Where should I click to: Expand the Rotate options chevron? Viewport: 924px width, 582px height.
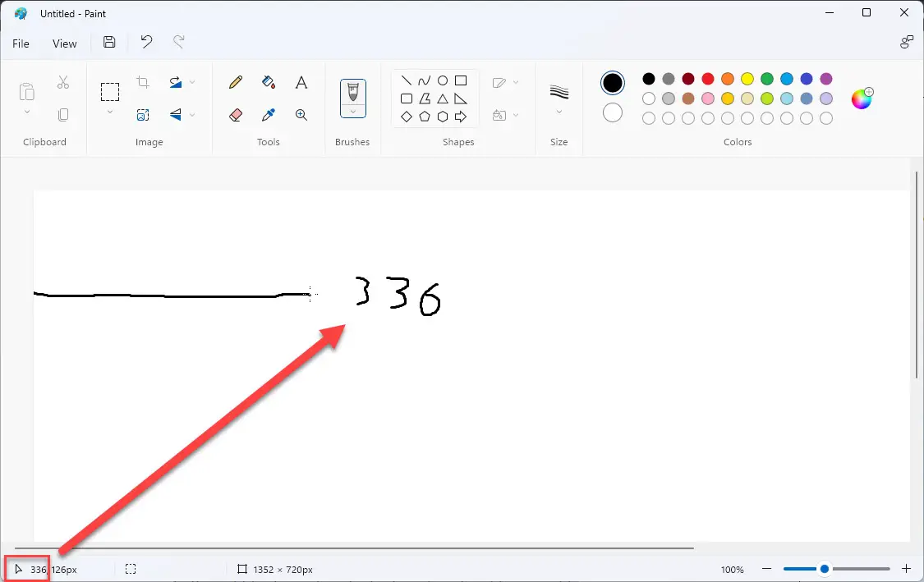192,82
